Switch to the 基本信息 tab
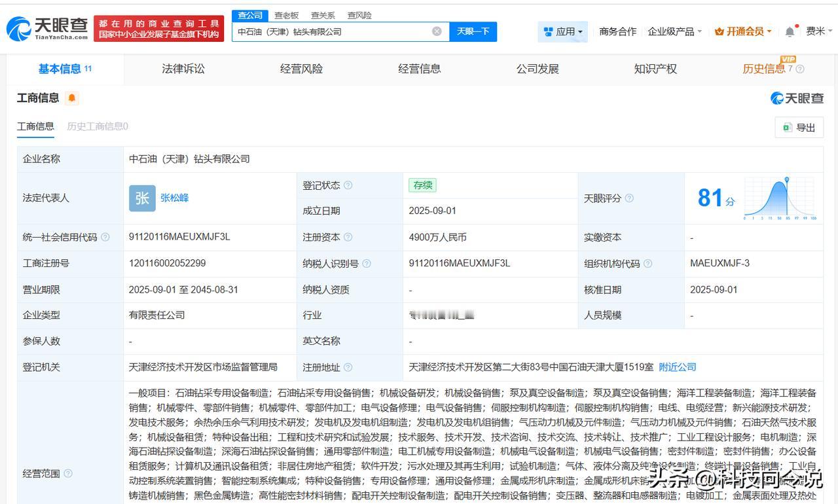 (x=65, y=69)
